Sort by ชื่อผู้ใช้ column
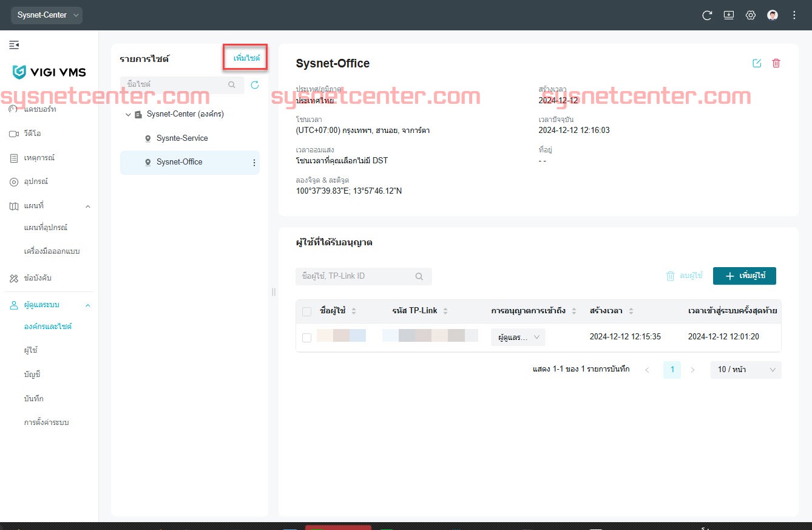 pyautogui.click(x=354, y=311)
